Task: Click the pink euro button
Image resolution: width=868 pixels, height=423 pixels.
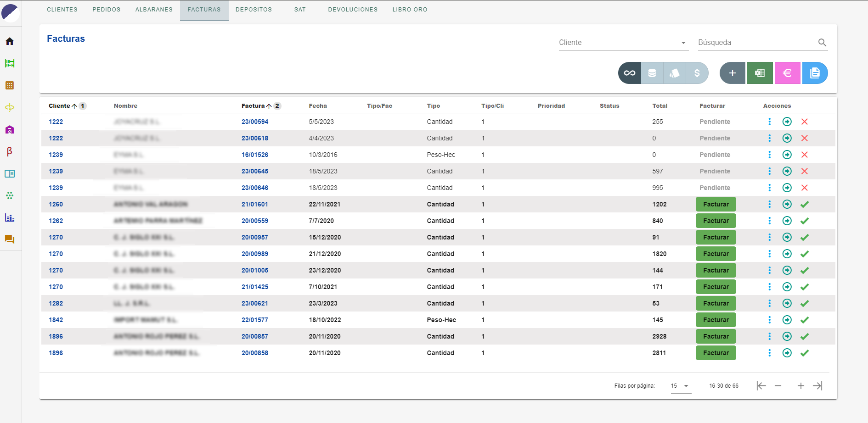Action: [788, 73]
